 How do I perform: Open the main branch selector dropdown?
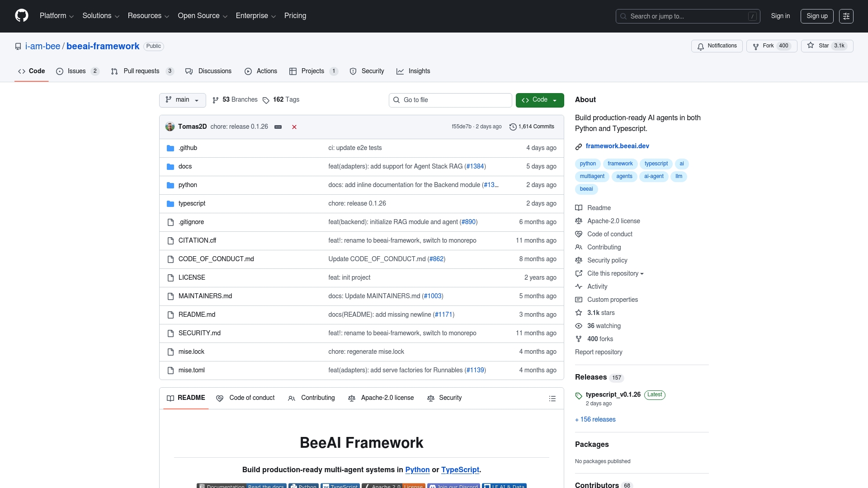pos(182,100)
